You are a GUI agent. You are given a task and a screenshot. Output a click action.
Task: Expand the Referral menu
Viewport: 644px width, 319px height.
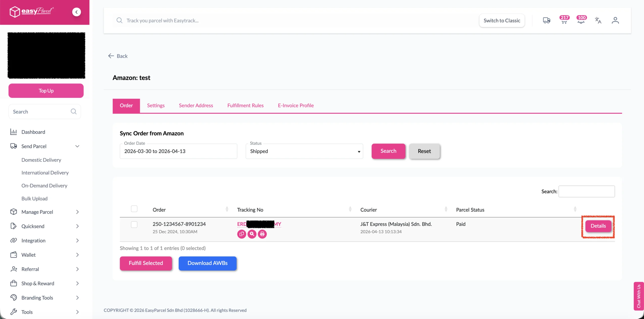point(77,269)
